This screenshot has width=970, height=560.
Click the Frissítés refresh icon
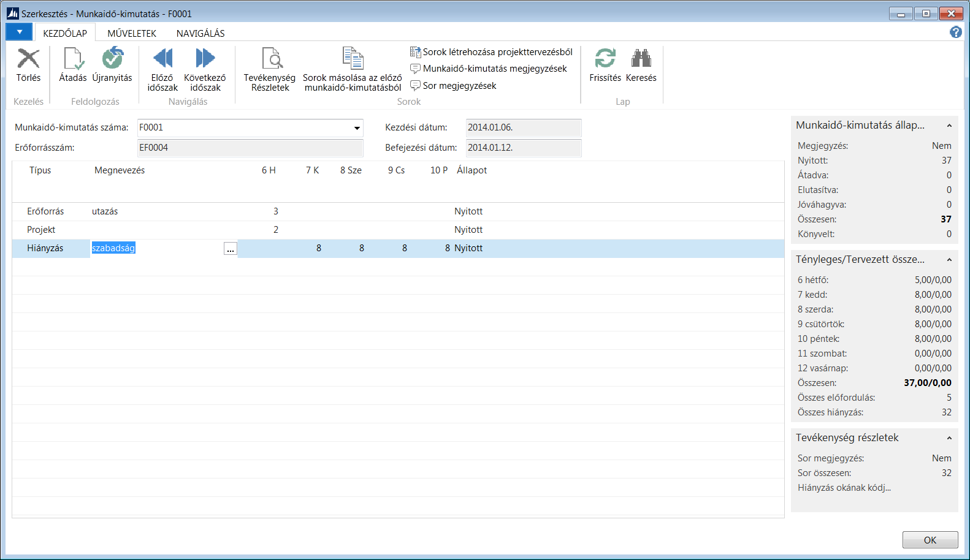[x=605, y=59]
